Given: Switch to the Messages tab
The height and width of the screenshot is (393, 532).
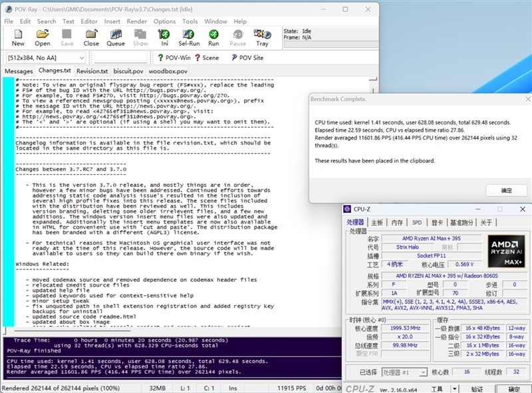Looking at the screenshot, I should click(19, 71).
